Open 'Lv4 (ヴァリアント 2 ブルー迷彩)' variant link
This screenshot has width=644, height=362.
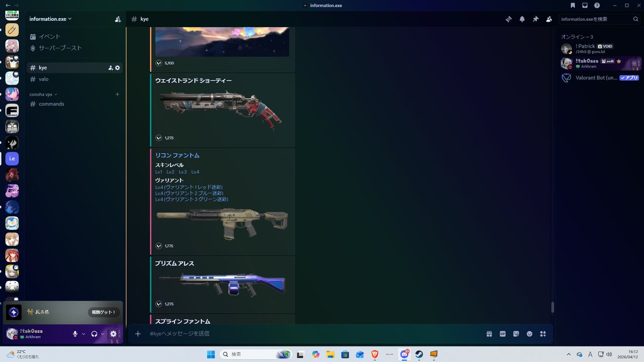pyautogui.click(x=189, y=193)
